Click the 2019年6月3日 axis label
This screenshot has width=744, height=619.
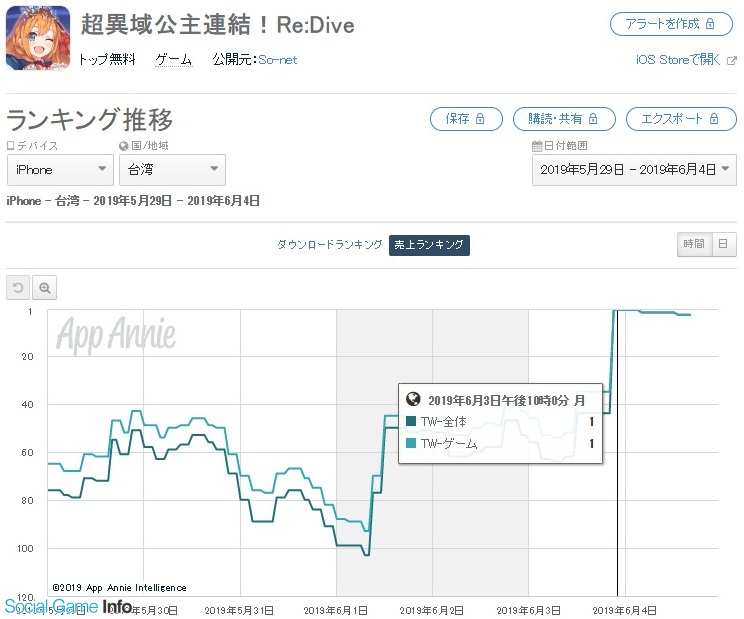(x=529, y=610)
